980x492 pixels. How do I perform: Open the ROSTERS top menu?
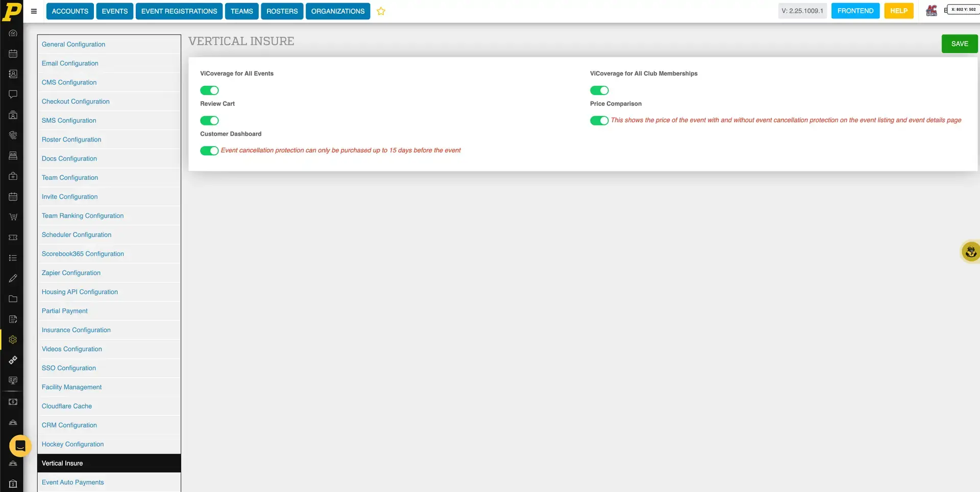[282, 11]
